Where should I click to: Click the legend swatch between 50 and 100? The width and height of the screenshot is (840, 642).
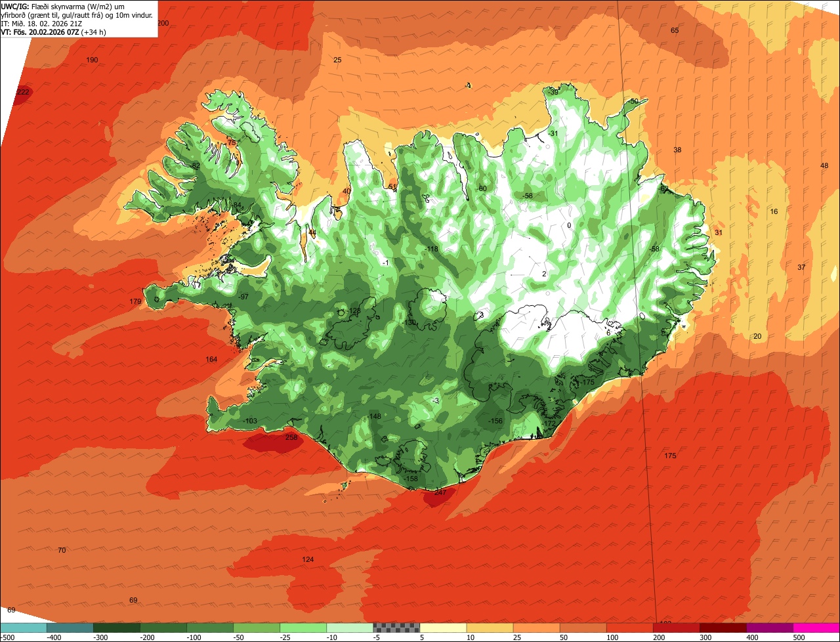pyautogui.click(x=583, y=628)
